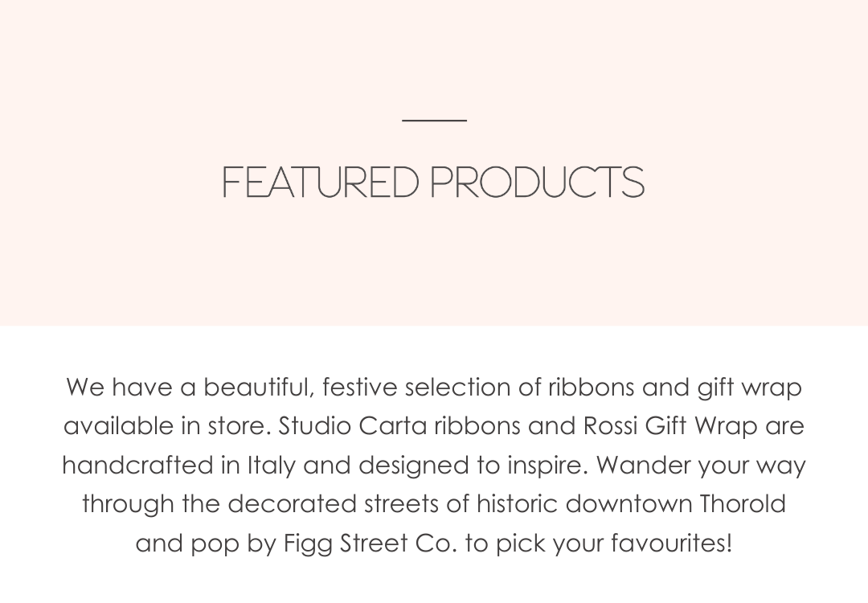Click the words 'available in store'
Viewport: 868px width, 603px height.
[166, 426]
